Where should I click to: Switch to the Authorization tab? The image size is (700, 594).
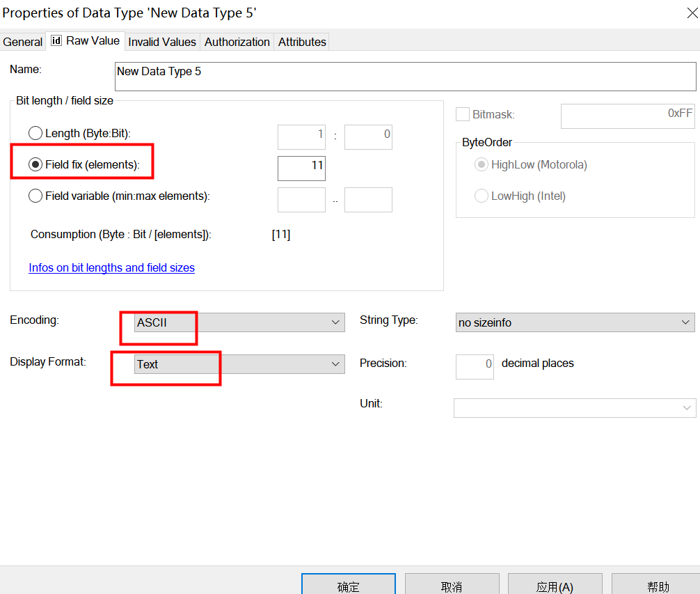pyautogui.click(x=237, y=42)
